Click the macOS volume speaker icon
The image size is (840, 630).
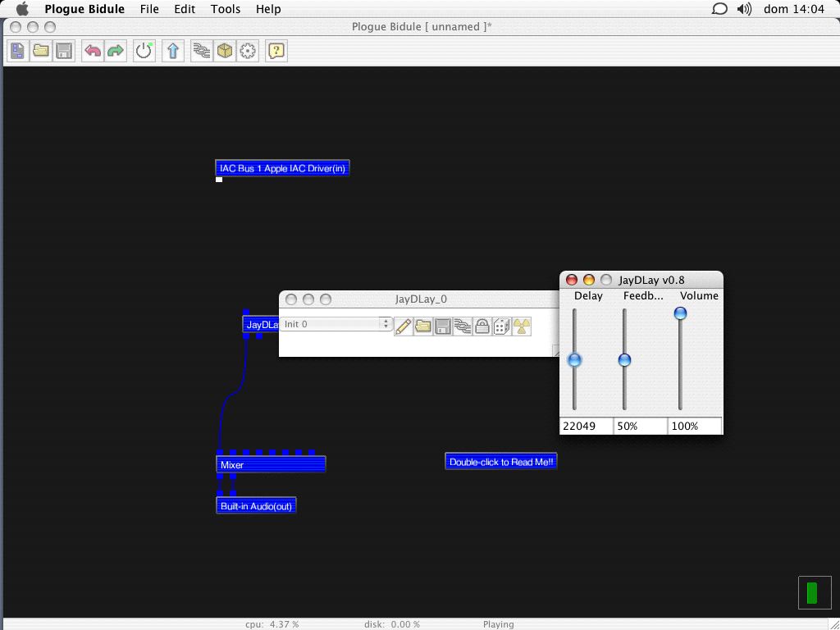click(744, 9)
